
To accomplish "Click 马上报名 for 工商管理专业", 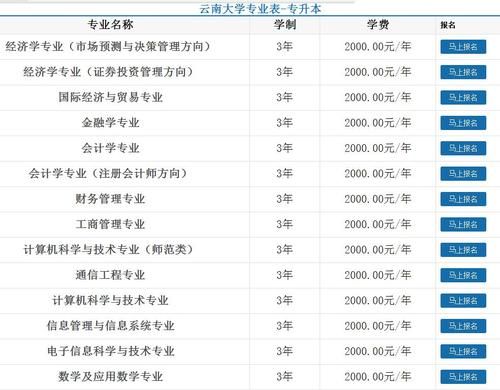I will (463, 224).
